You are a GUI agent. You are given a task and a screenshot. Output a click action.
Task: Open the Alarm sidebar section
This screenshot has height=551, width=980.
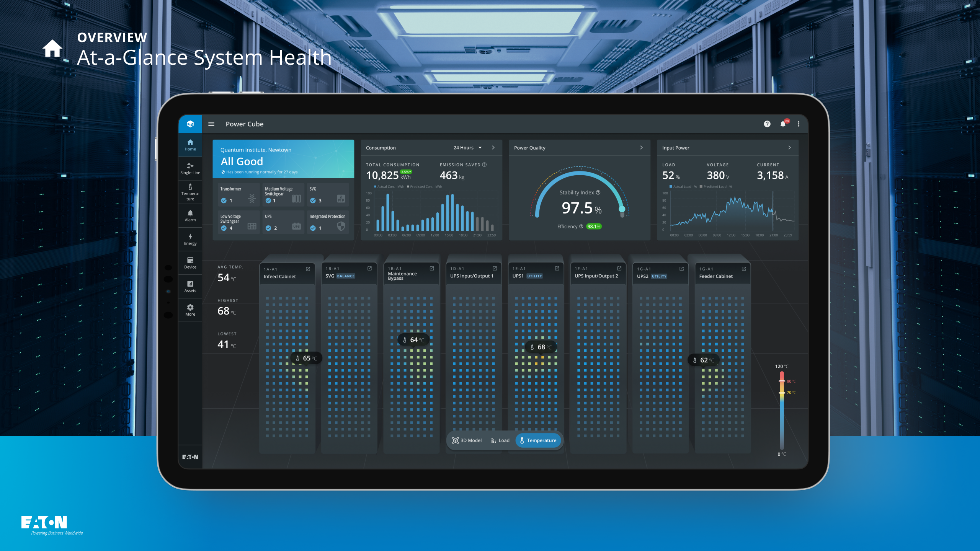[x=190, y=216]
